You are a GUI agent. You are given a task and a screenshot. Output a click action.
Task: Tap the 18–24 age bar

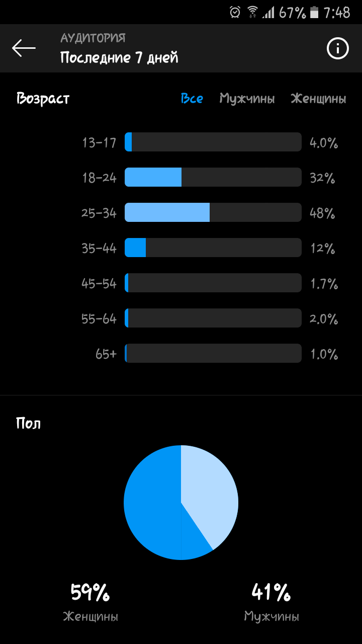[213, 177]
